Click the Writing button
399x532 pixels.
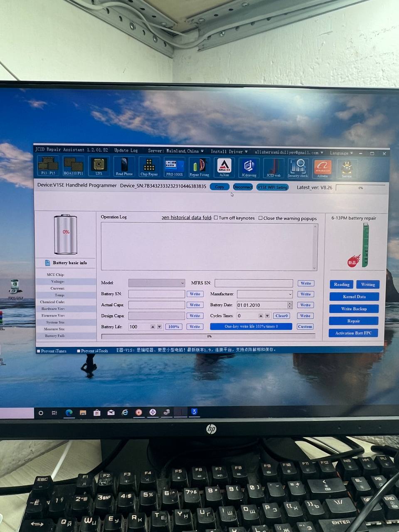pos(368,285)
